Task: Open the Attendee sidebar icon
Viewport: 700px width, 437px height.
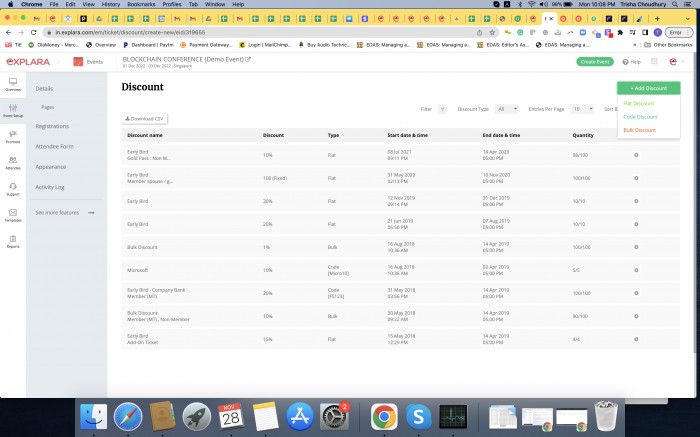Action: pyautogui.click(x=13, y=162)
